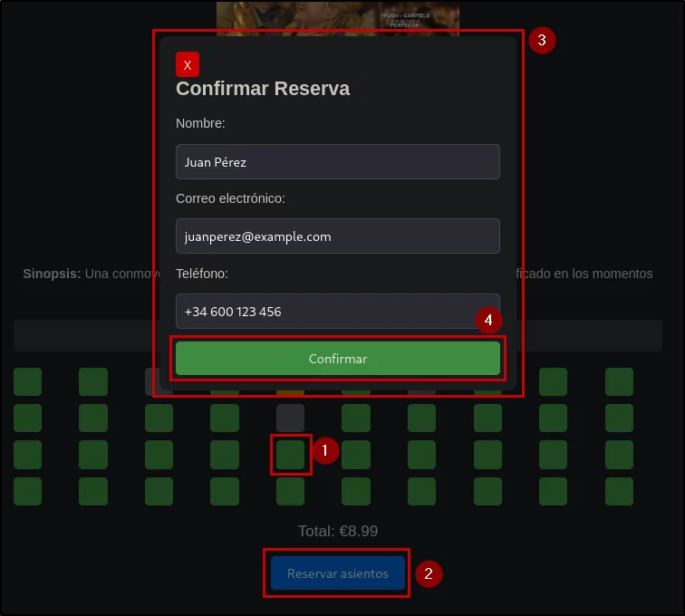Viewport: 685px width, 616px height.
Task: Click the Total €8.99 price text
Action: (x=338, y=531)
